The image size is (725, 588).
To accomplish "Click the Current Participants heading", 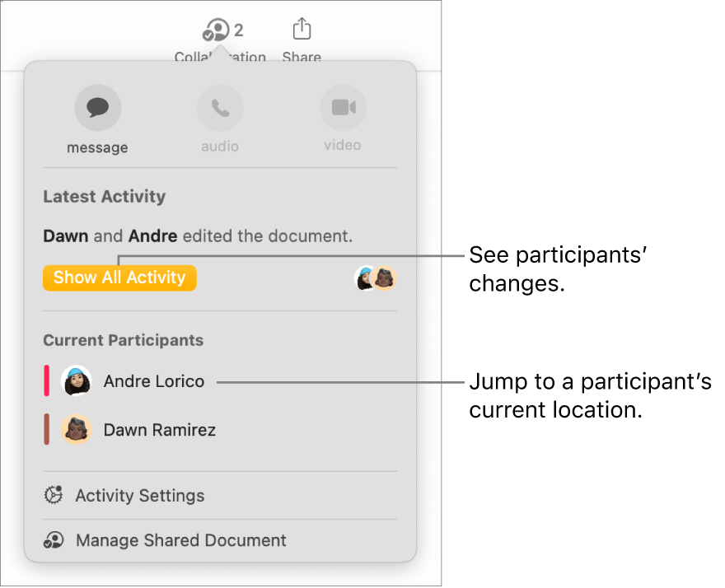I will (x=124, y=340).
